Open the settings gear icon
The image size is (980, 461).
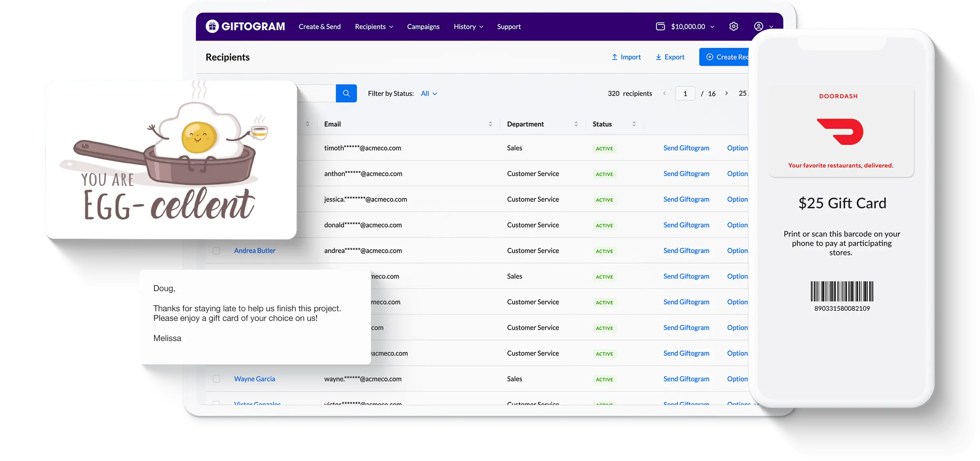[733, 27]
